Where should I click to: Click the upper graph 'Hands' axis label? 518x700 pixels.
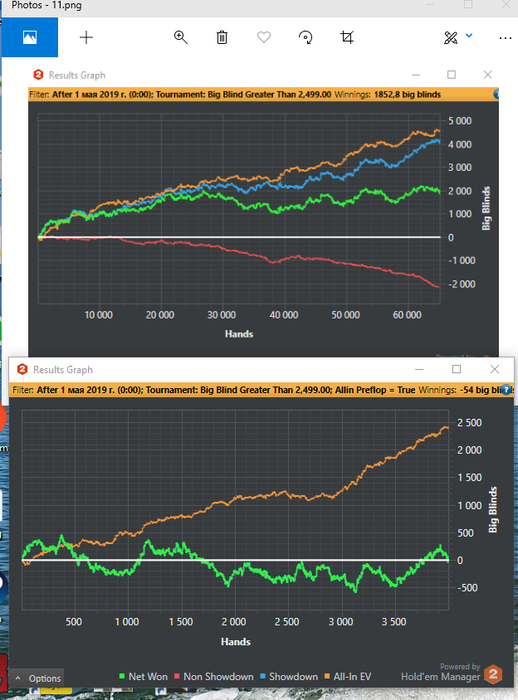(239, 333)
